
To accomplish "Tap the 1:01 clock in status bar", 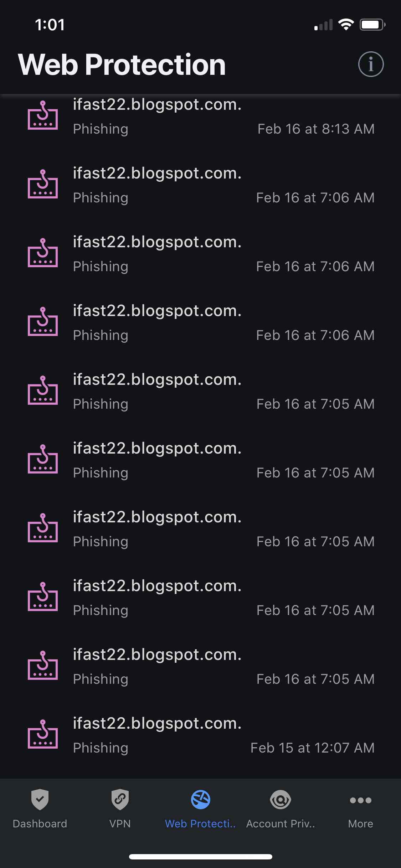I will (50, 25).
